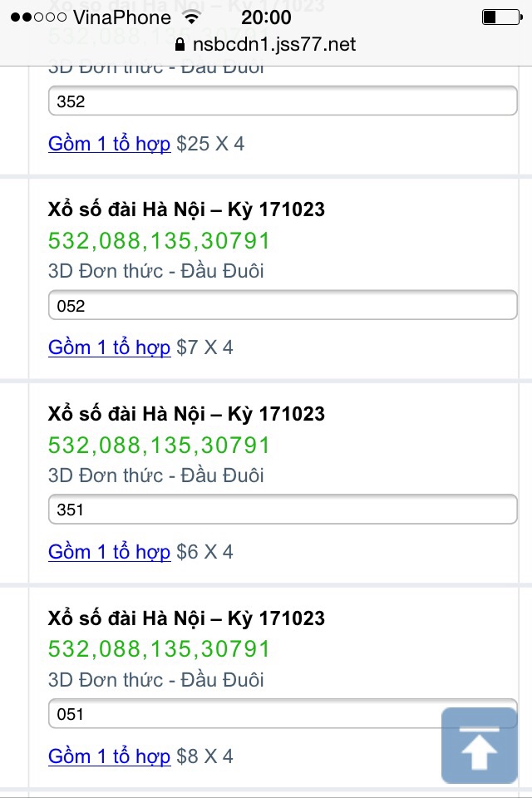Open 'Gồm 1 tổ hợp' link beside $7 X 4
This screenshot has width=532, height=798.
[x=109, y=347]
